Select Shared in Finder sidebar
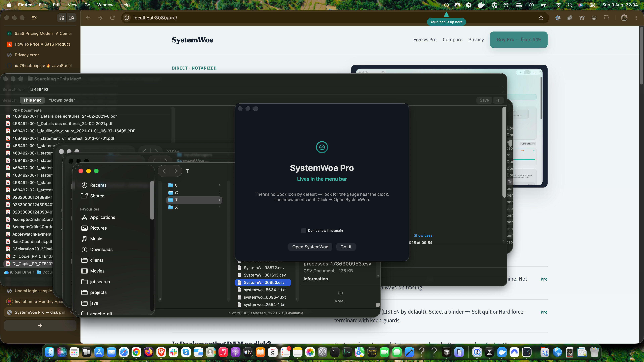This screenshot has height=362, width=644. pyautogui.click(x=97, y=196)
